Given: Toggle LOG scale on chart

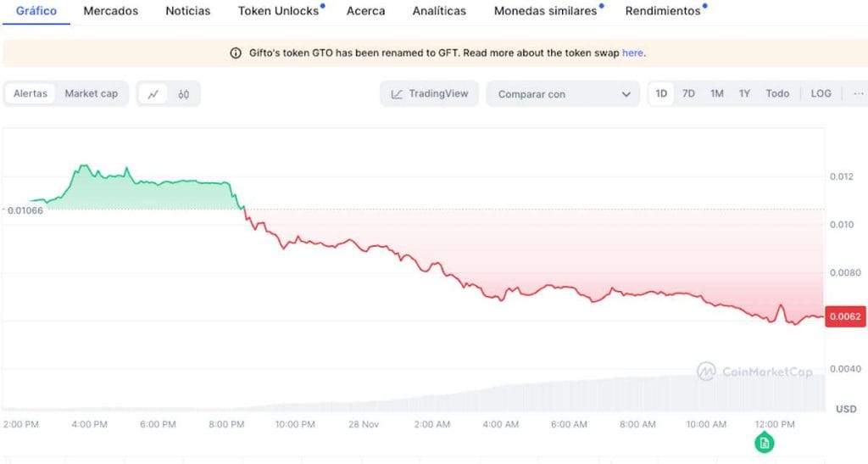Looking at the screenshot, I should [821, 93].
